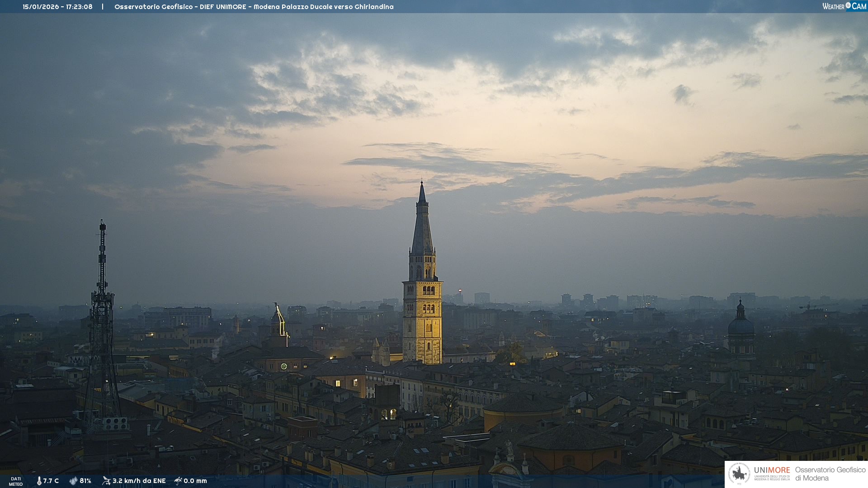The height and width of the screenshot is (488, 868).
Task: Click the DATI METEO label
Action: tap(16, 481)
